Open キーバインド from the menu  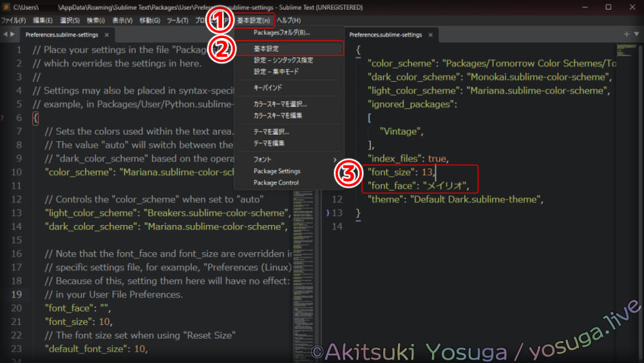pos(267,88)
